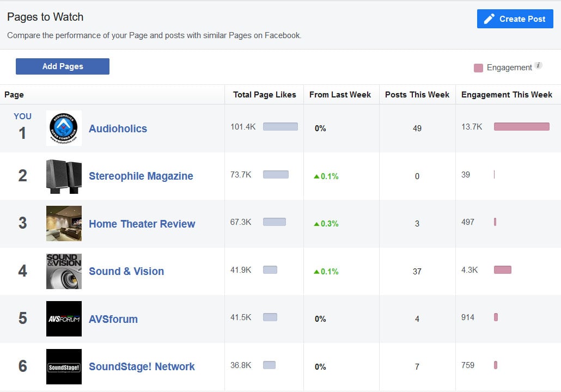Click the Add Pages button
The image size is (561, 392).
(x=63, y=66)
